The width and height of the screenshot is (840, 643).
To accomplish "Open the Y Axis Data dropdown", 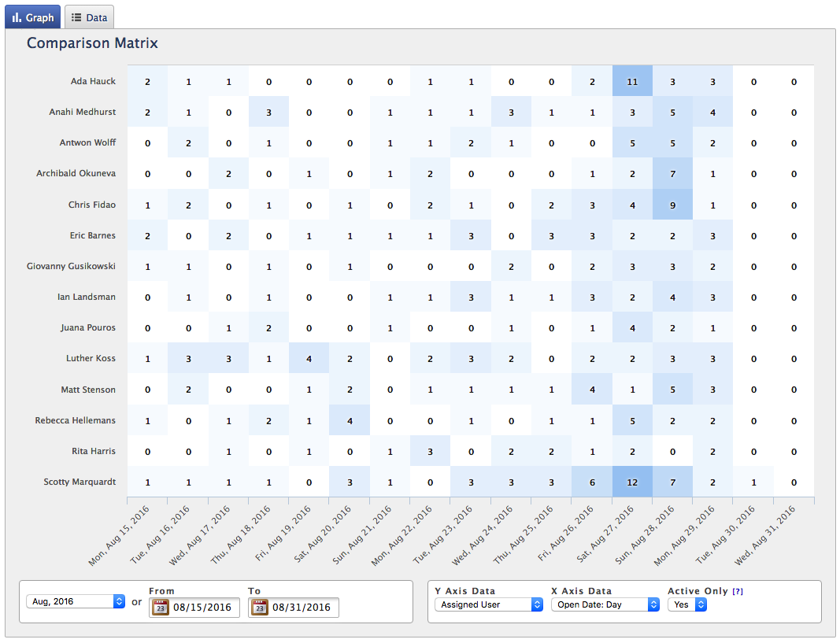I will [x=488, y=604].
